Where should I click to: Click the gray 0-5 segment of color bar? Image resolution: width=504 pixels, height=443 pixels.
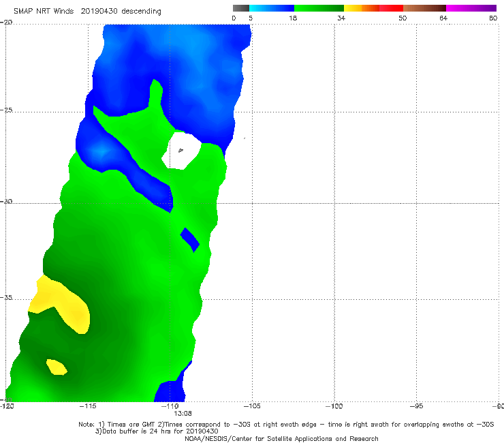coord(241,8)
